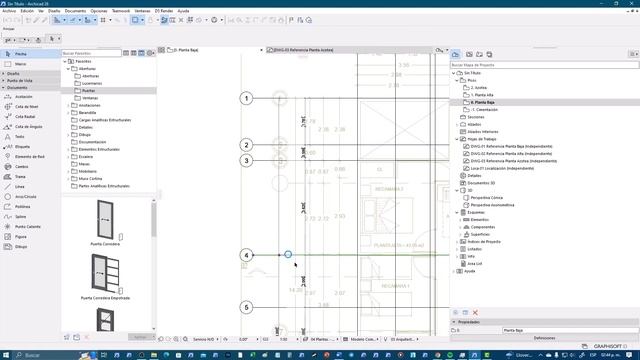Select the Ventanas favorites folder

[x=90, y=98]
